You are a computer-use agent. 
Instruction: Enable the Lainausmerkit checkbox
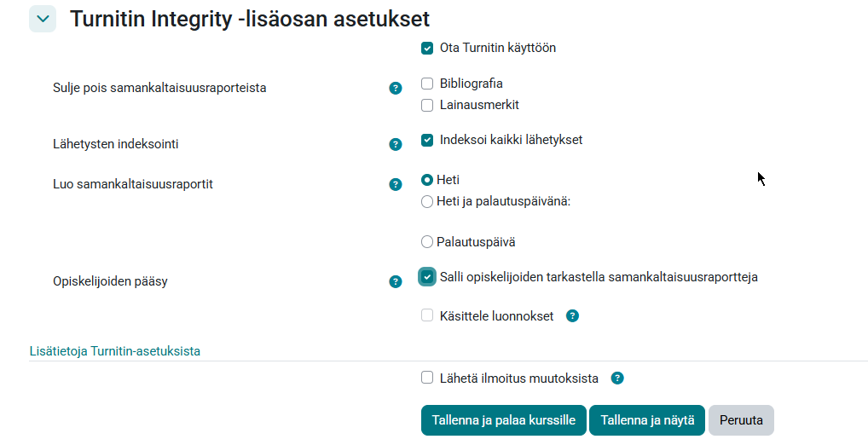tap(427, 106)
